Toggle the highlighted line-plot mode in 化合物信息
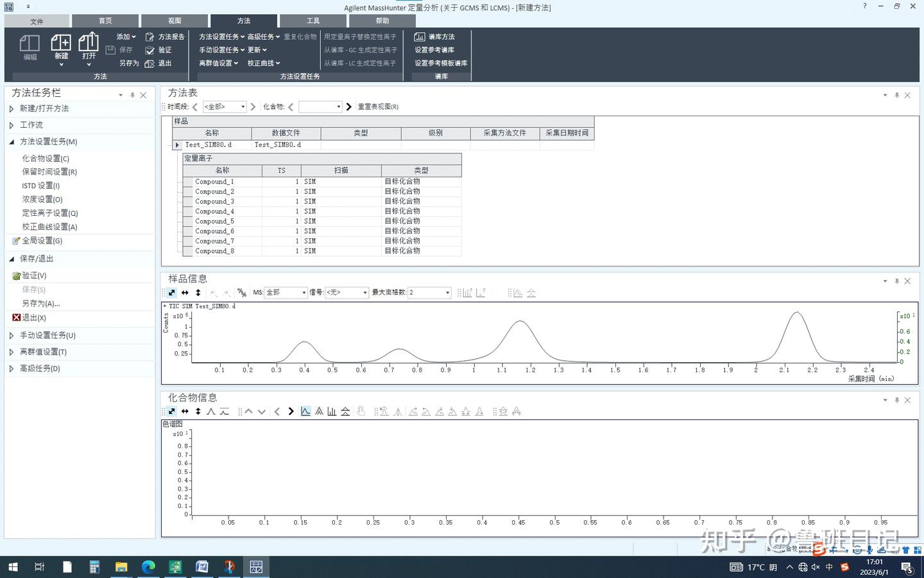The width and height of the screenshot is (924, 578). click(306, 411)
